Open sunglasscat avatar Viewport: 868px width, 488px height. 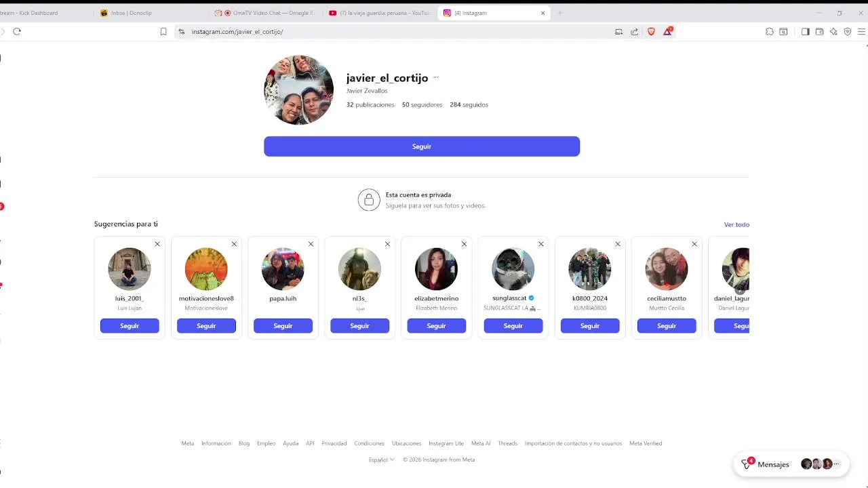click(x=513, y=269)
